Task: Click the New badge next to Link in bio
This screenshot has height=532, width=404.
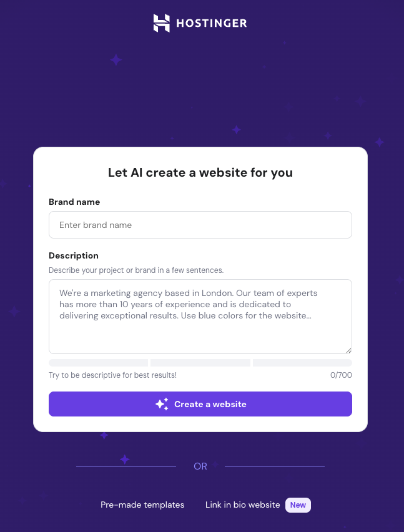Action: click(298, 505)
